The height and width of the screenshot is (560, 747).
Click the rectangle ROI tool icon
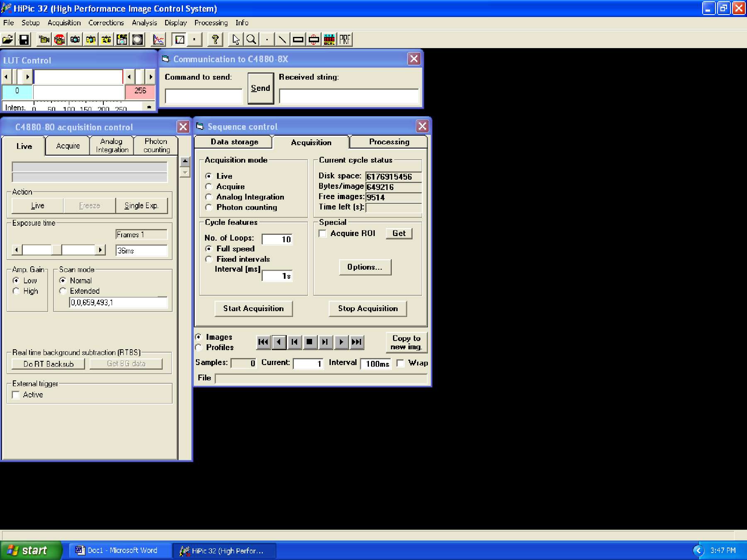pyautogui.click(x=298, y=40)
